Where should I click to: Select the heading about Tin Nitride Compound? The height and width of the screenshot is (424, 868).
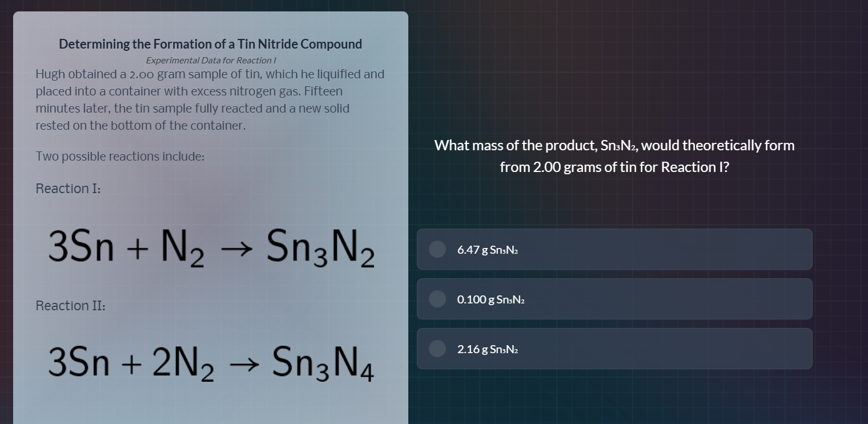pos(210,43)
